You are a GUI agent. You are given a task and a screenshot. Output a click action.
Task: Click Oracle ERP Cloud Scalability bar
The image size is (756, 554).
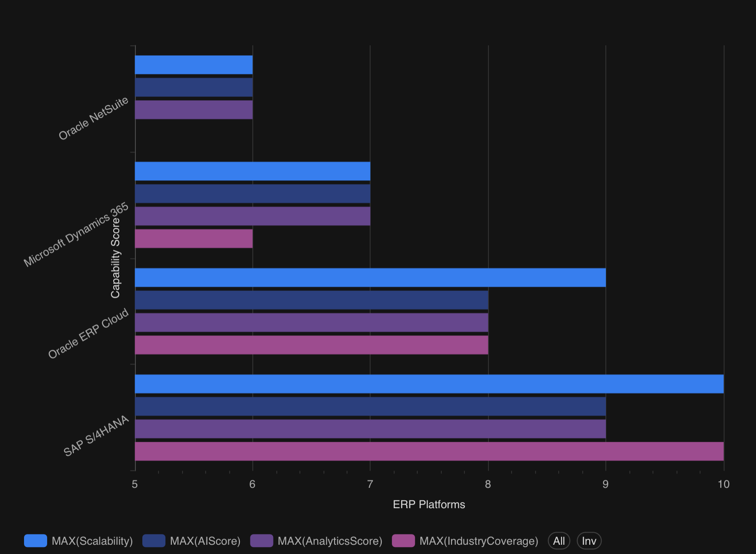click(x=370, y=277)
